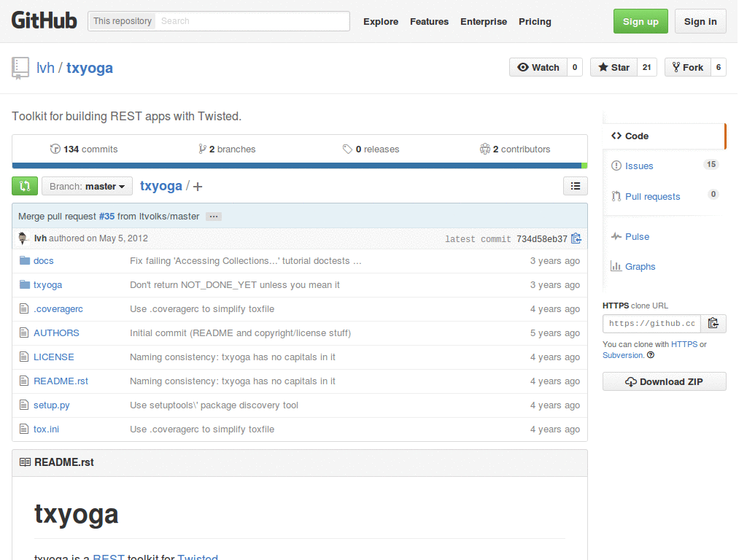Click the commits history clock icon
This screenshot has width=747, height=560.
click(55, 149)
